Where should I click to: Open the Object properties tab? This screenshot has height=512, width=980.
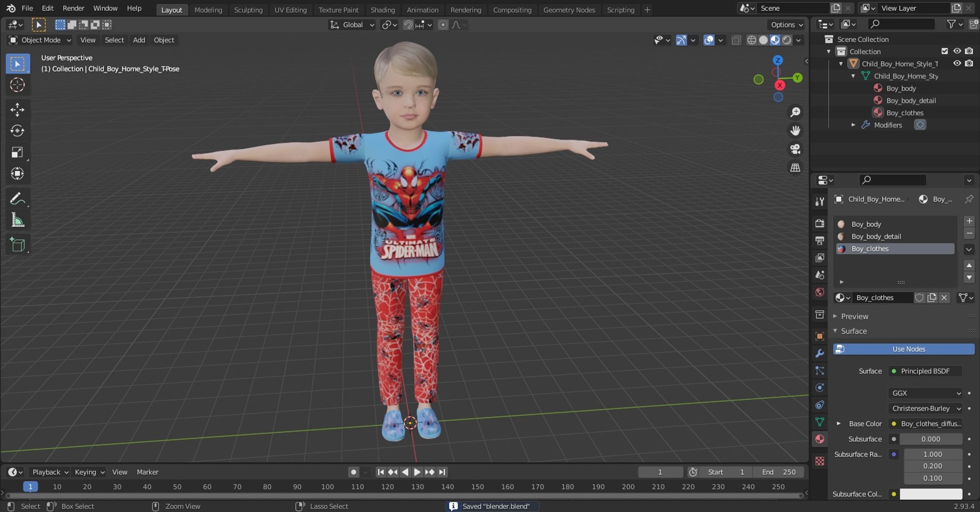click(820, 336)
